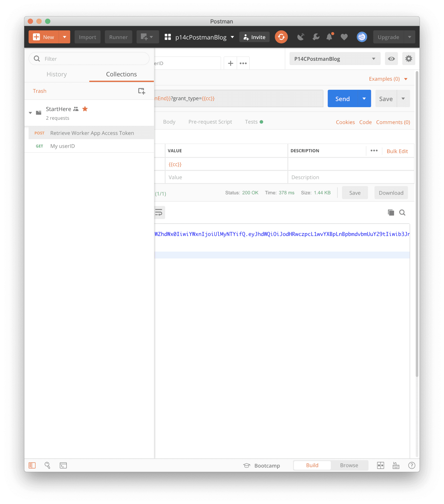444x504 pixels.
Task: Open the Postman console icon
Action: tap(63, 465)
